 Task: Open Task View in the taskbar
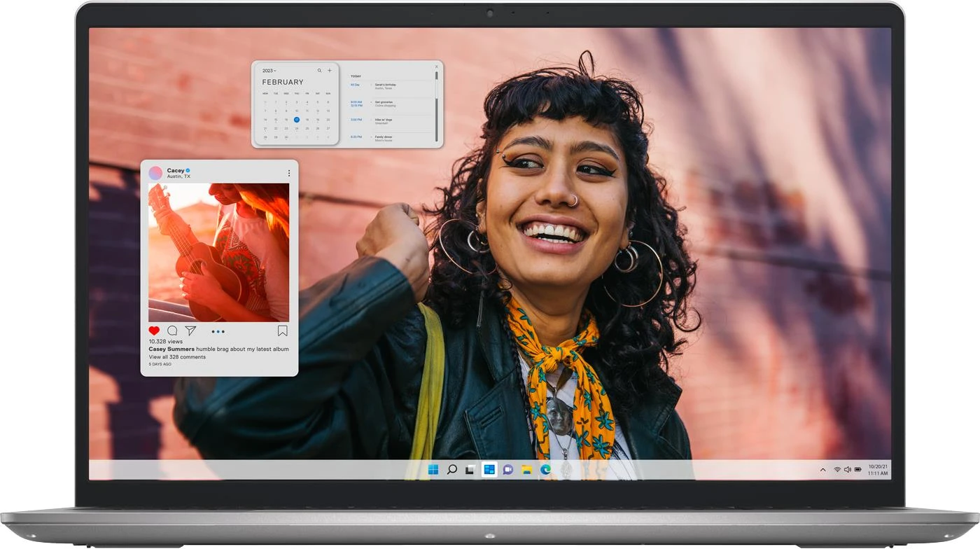470,469
